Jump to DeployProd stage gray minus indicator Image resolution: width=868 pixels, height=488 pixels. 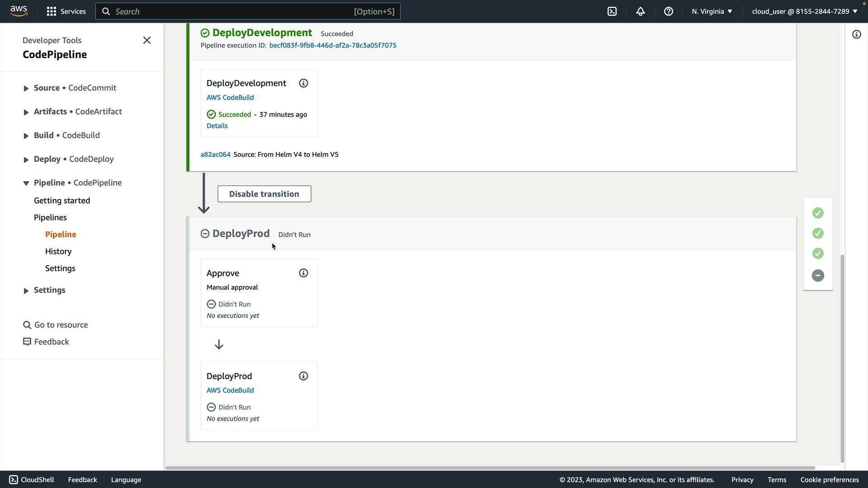pos(817,276)
